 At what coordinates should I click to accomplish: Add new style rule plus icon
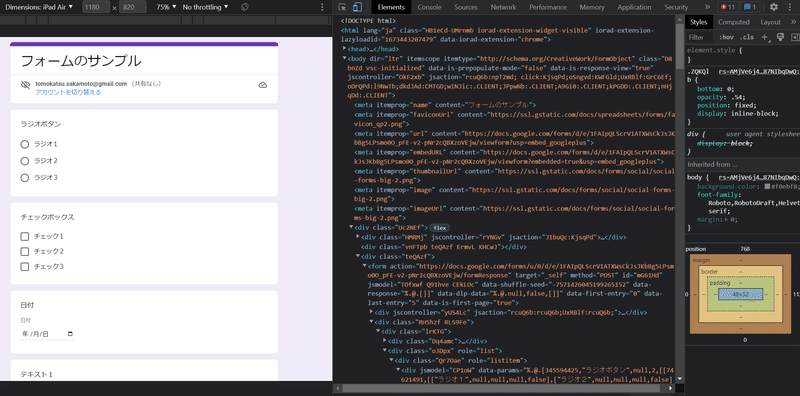pos(765,37)
